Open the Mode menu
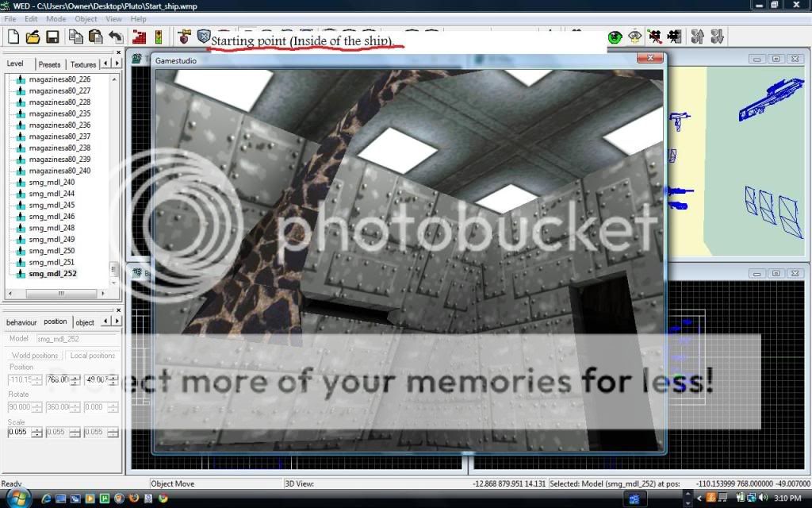The height and width of the screenshot is (508, 812). pos(56,19)
